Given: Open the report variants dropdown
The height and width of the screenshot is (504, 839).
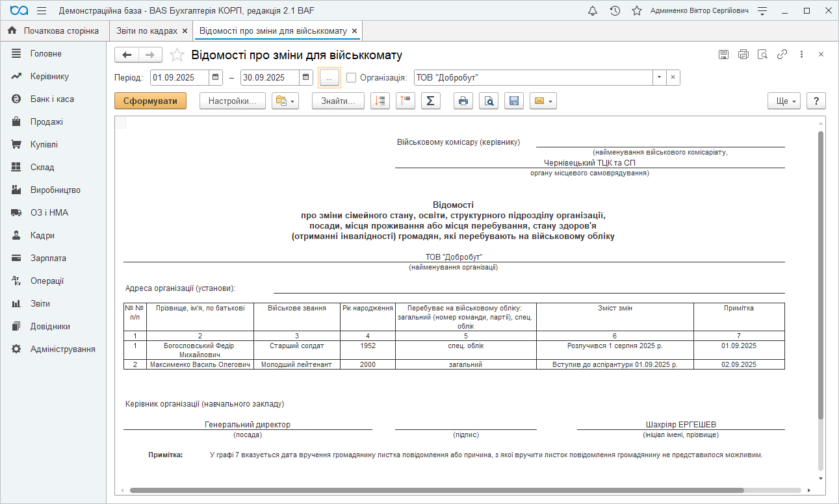Looking at the screenshot, I should [285, 101].
